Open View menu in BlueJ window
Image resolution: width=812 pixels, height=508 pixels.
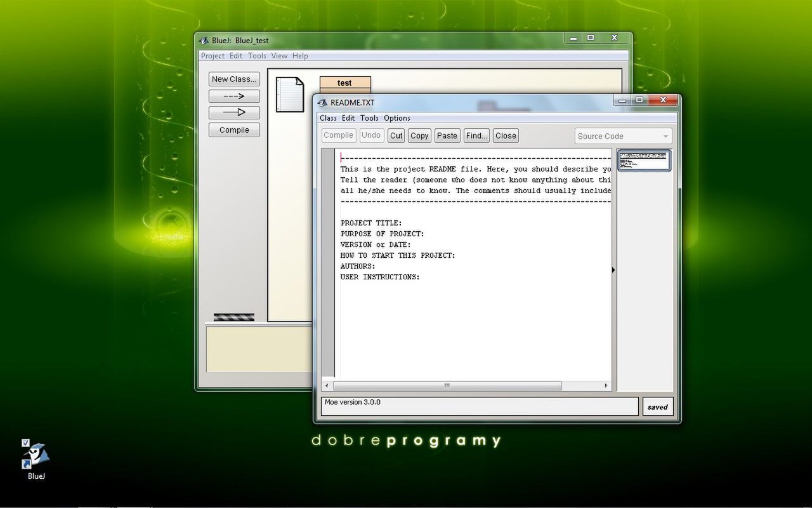click(279, 56)
